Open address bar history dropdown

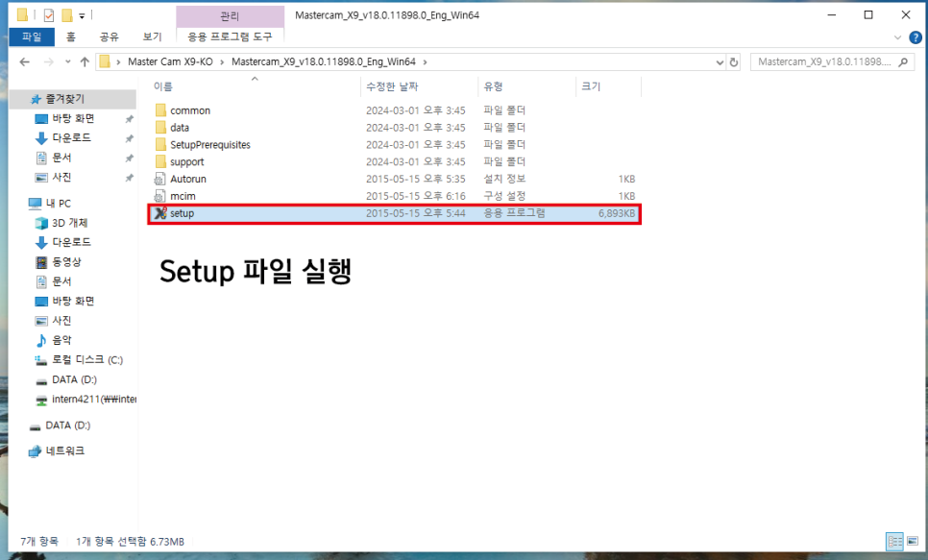pos(720,62)
